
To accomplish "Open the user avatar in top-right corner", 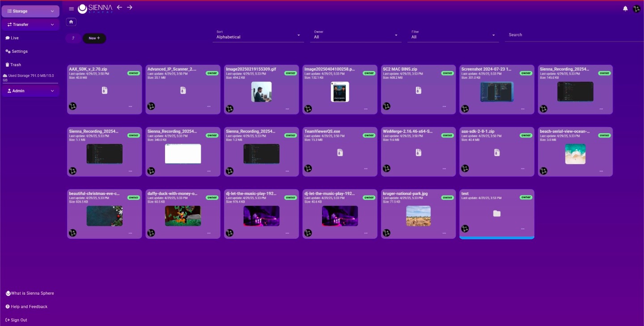I will point(637,8).
